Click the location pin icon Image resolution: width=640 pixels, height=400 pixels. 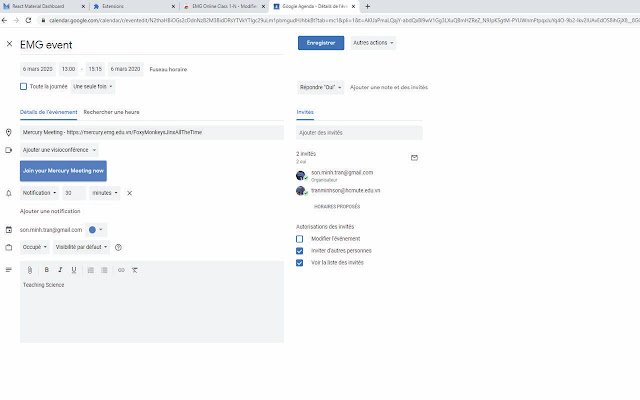tap(9, 132)
